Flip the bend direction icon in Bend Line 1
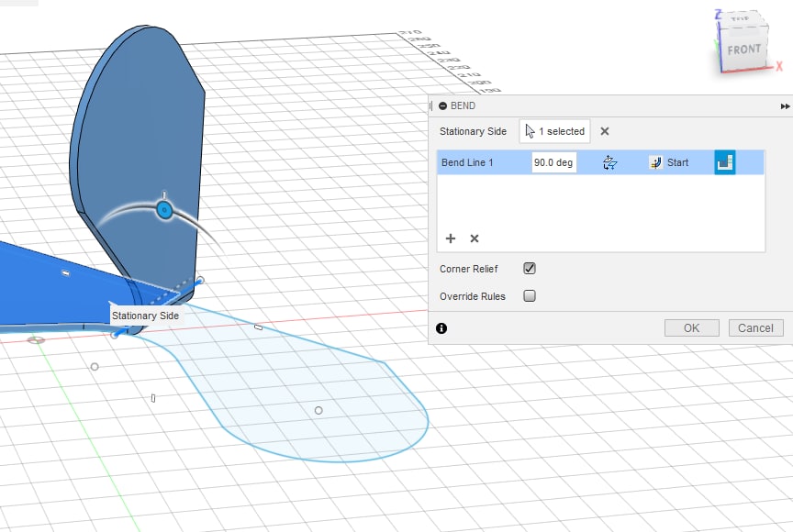This screenshot has height=532, width=793. pyautogui.click(x=610, y=162)
